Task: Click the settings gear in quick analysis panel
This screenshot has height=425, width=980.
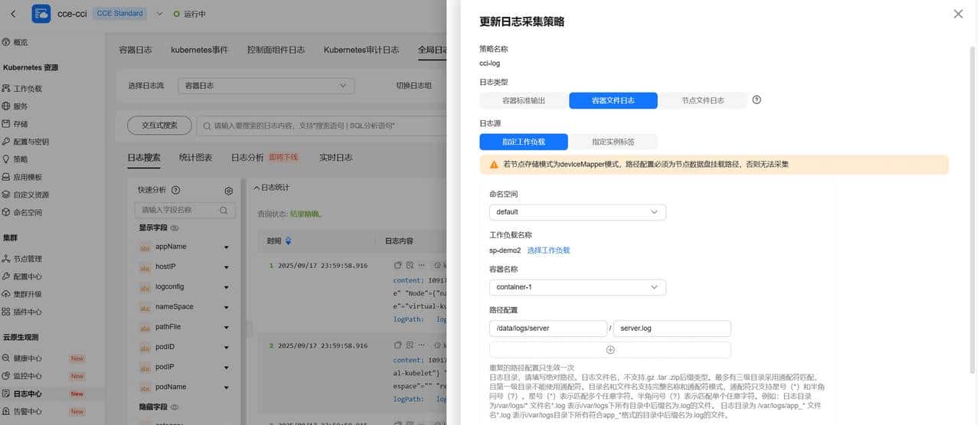Action: 228,191
